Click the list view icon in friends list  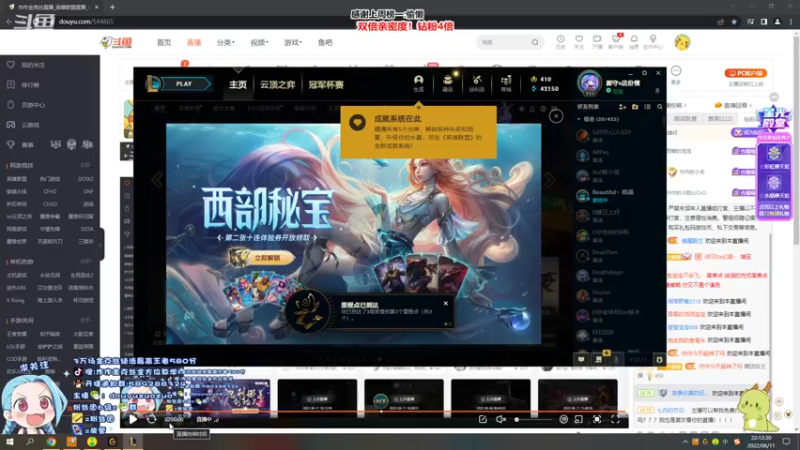[x=647, y=107]
